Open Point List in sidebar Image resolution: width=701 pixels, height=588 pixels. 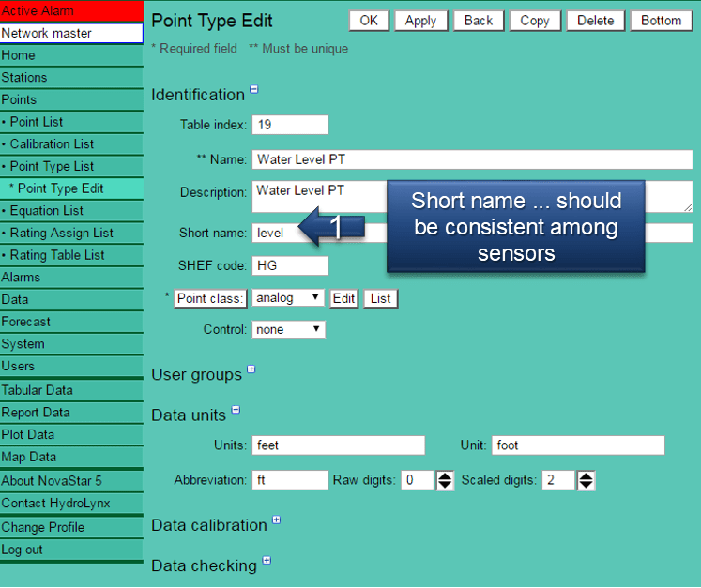pyautogui.click(x=37, y=122)
